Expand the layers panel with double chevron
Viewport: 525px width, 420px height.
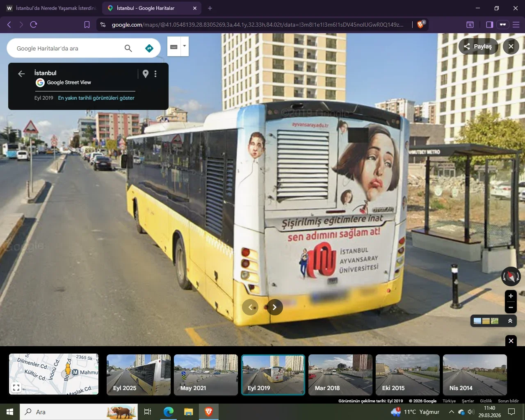510,321
